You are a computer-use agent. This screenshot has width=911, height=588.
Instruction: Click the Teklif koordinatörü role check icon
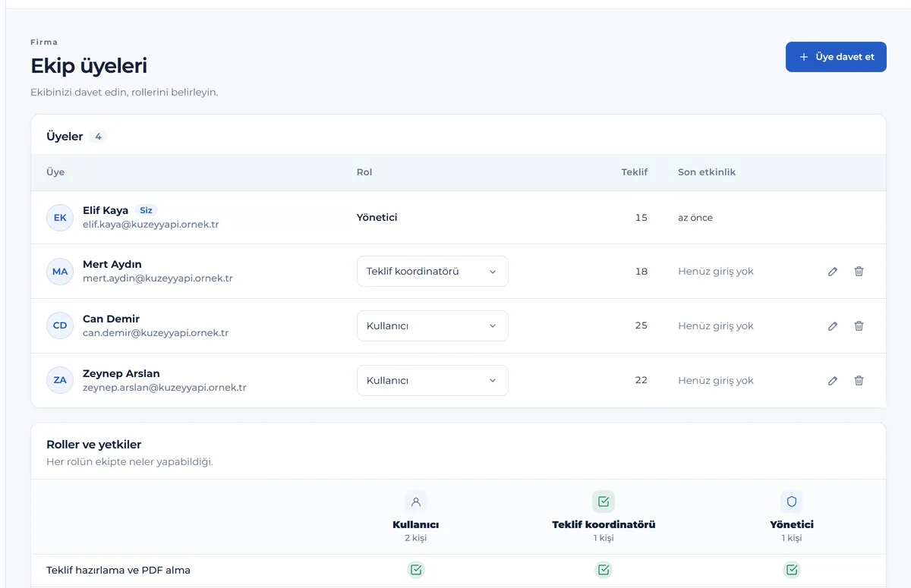pyautogui.click(x=604, y=502)
